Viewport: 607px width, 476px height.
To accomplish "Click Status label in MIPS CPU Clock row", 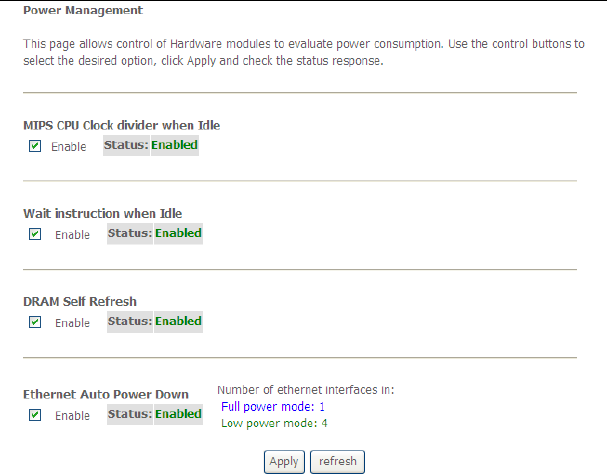I will point(126,145).
